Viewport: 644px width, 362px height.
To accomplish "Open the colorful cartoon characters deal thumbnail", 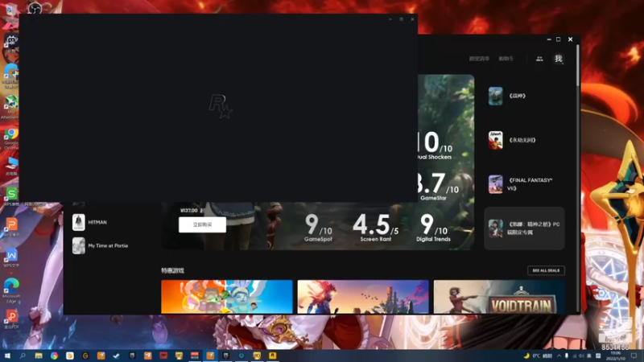I will tap(227, 297).
